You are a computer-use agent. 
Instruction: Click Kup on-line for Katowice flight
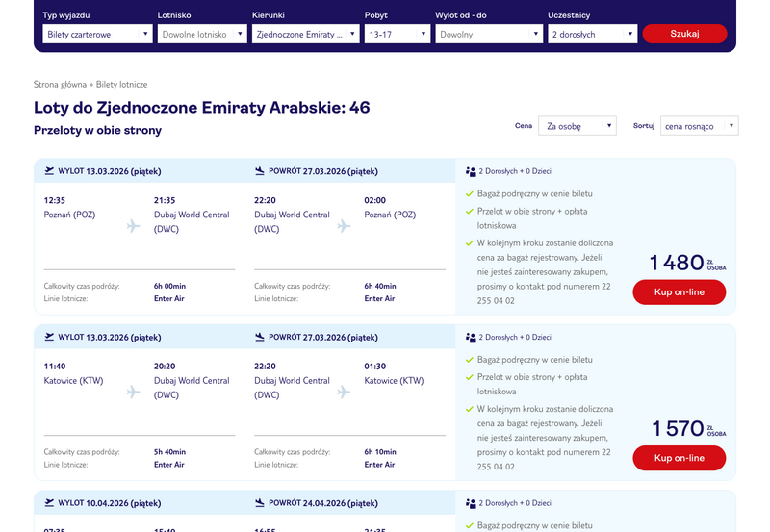[x=679, y=457]
